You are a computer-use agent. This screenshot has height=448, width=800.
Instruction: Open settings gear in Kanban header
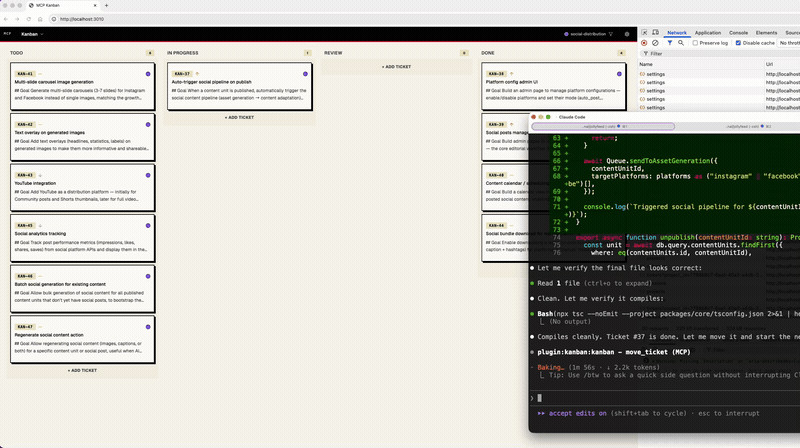coord(627,34)
